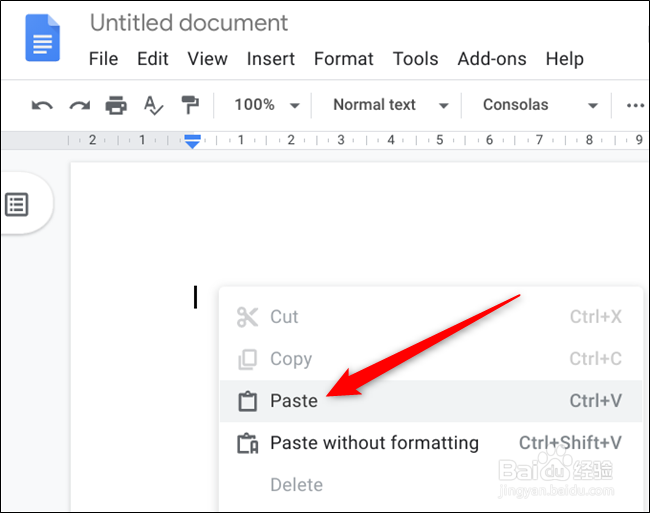Open the File menu
650x513 pixels.
click(103, 59)
